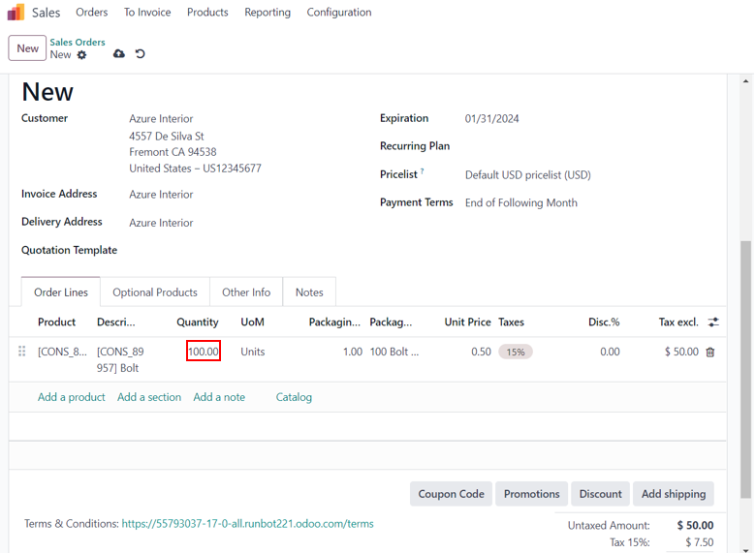Click the Pricelist help question mark
Viewport: 756px width, 553px height.
point(423,171)
